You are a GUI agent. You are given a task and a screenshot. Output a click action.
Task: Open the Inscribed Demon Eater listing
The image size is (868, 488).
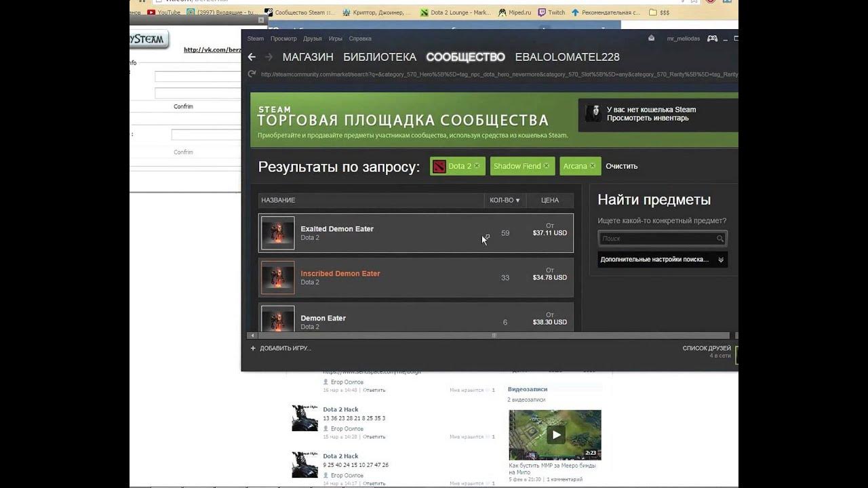[416, 278]
